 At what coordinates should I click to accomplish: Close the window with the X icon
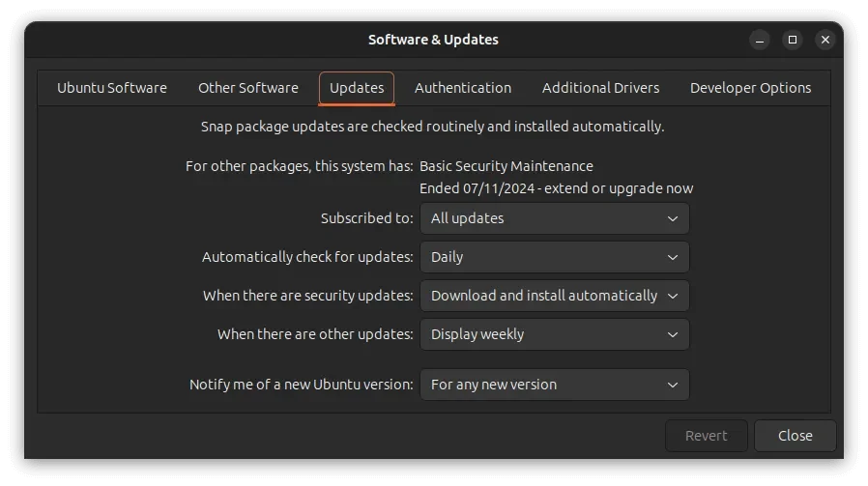point(825,40)
